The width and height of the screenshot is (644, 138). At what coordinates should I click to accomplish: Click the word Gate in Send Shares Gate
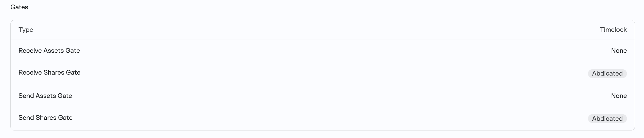pyautogui.click(x=65, y=118)
